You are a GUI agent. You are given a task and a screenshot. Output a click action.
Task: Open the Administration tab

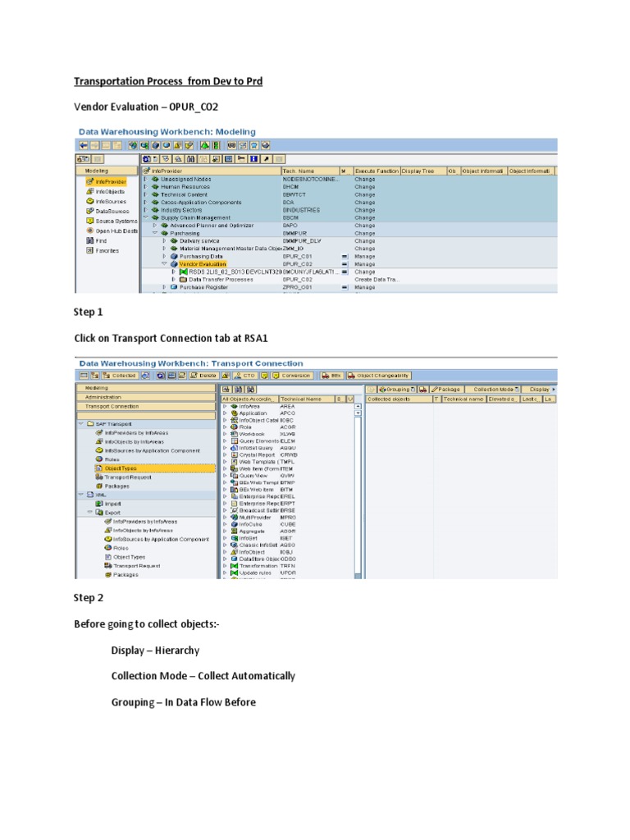[x=146, y=397]
